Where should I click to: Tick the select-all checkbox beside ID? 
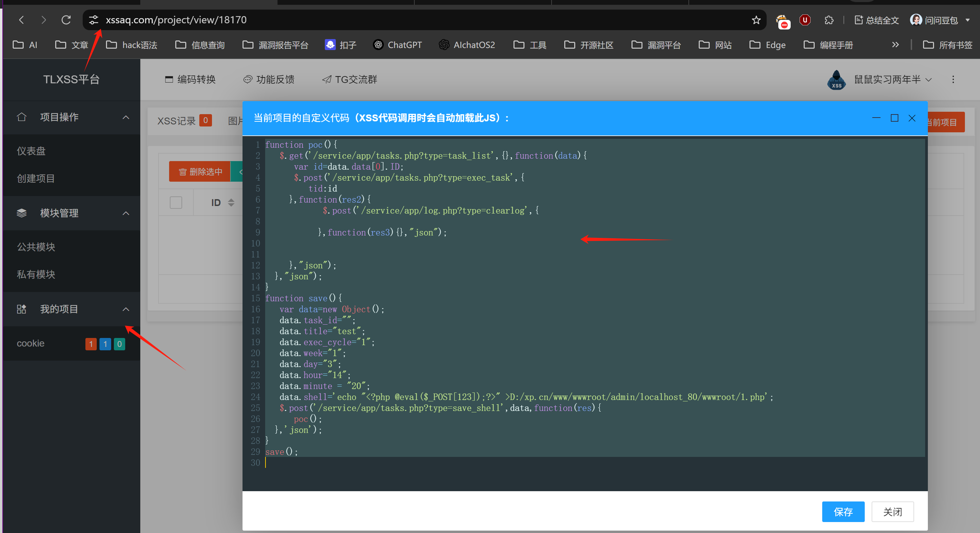coord(176,202)
